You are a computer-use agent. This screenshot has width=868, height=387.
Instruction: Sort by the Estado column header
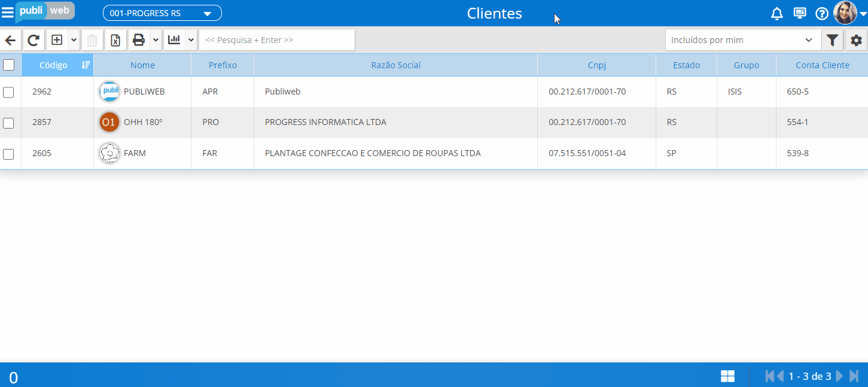point(686,65)
